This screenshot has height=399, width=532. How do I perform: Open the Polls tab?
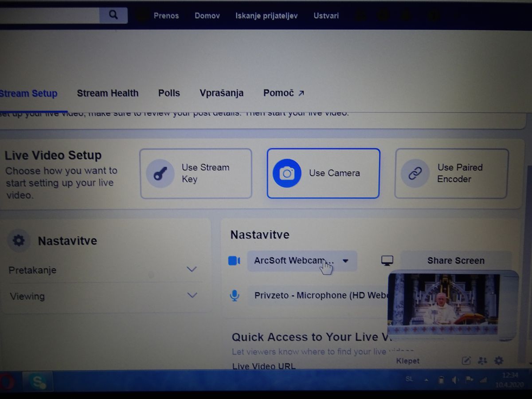tap(169, 93)
